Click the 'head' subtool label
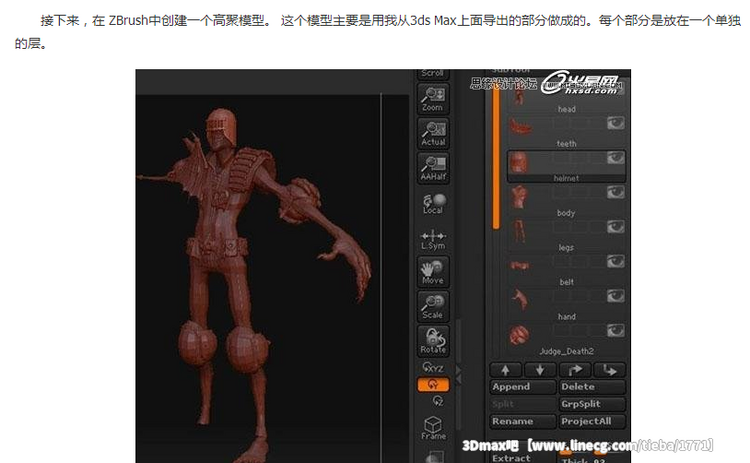750x463 pixels. point(566,110)
